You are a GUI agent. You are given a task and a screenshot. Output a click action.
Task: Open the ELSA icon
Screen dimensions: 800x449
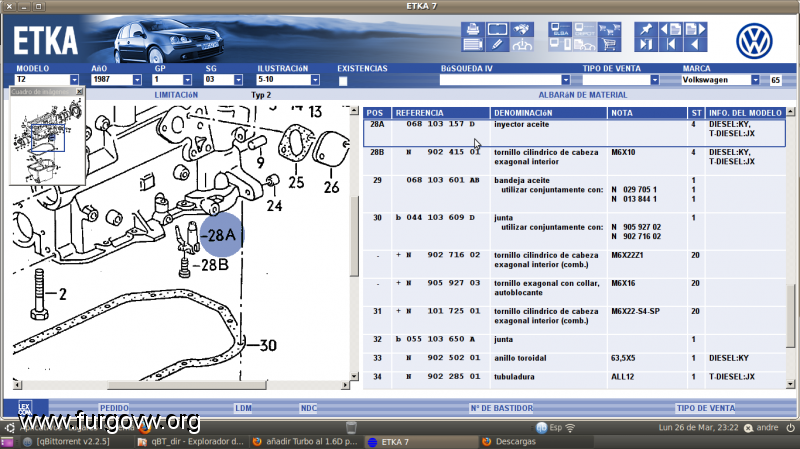[560, 29]
